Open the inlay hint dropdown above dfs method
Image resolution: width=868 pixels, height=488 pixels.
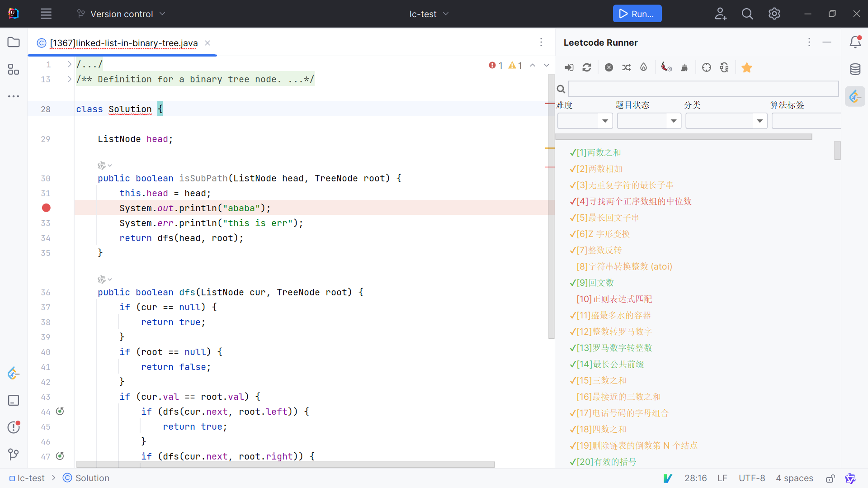tap(105, 280)
